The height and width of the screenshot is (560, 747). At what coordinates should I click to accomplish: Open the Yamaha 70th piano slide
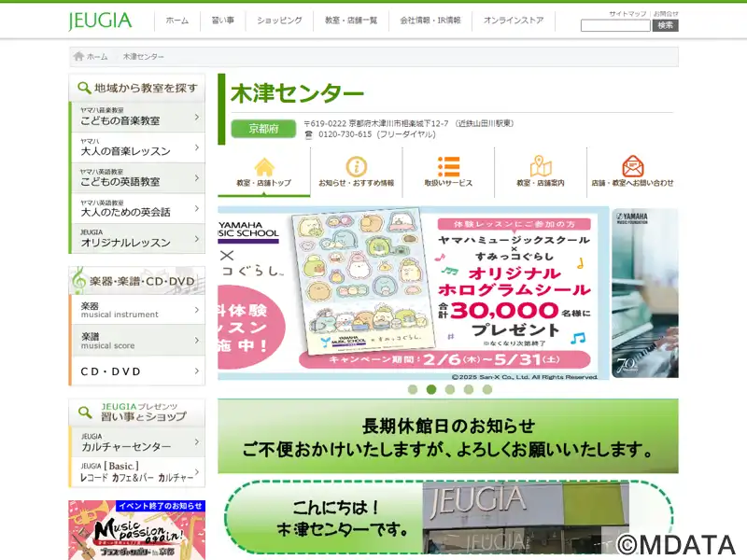(x=645, y=293)
